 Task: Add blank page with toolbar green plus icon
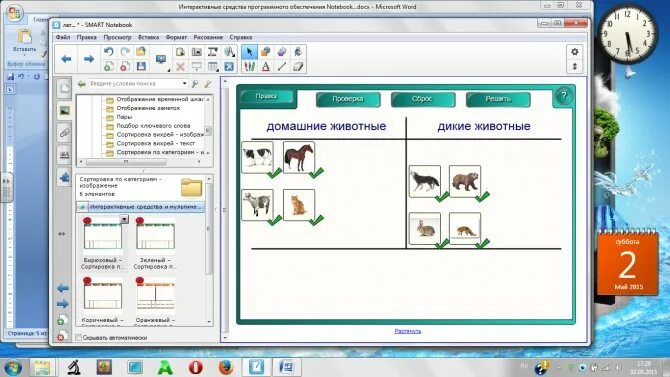[109, 66]
